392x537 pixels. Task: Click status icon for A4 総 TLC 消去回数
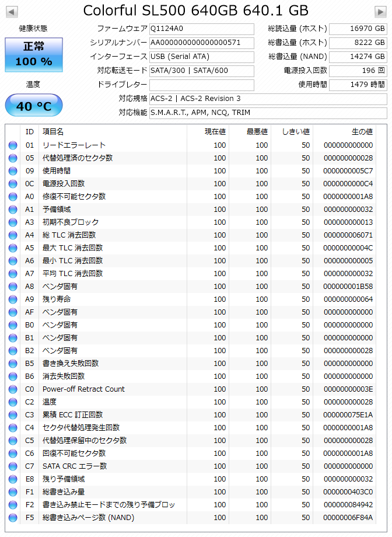13,235
